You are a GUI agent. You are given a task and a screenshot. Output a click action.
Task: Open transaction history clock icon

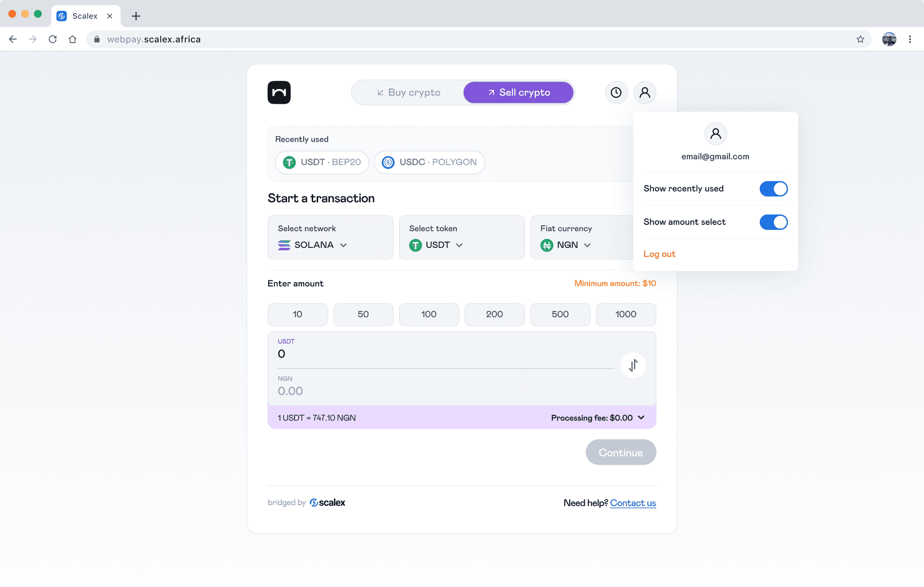click(616, 93)
